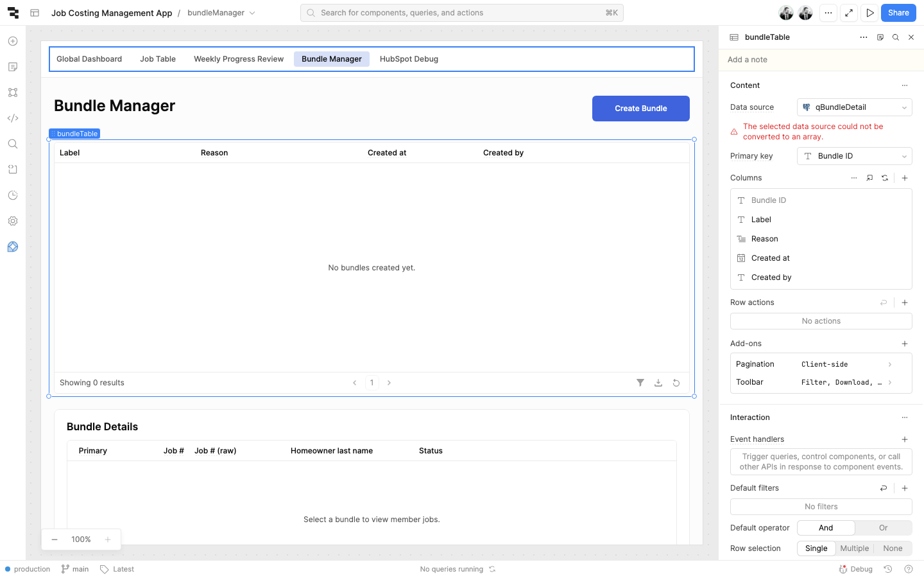Click the Share button
924x578 pixels.
pos(898,13)
